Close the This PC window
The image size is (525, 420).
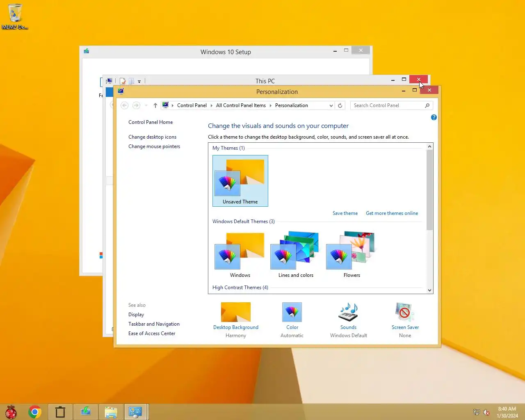pos(418,79)
